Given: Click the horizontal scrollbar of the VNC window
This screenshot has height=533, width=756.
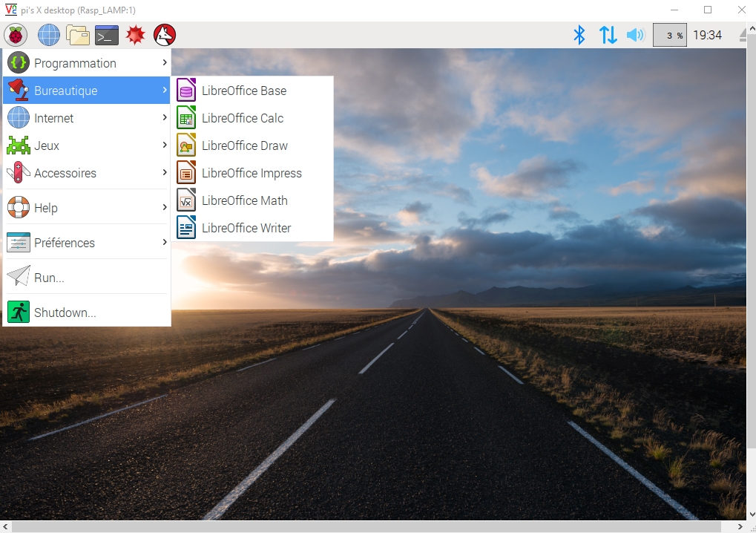Looking at the screenshot, I should click(367, 527).
